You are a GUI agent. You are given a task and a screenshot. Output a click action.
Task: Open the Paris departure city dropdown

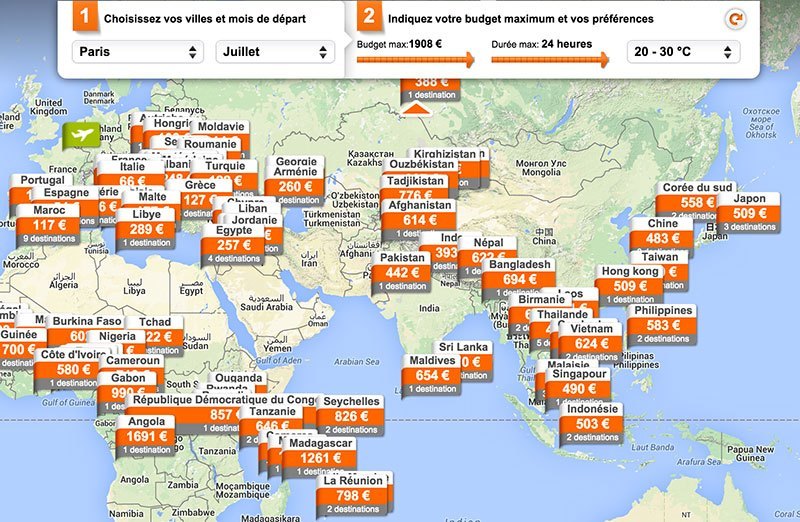[x=138, y=51]
